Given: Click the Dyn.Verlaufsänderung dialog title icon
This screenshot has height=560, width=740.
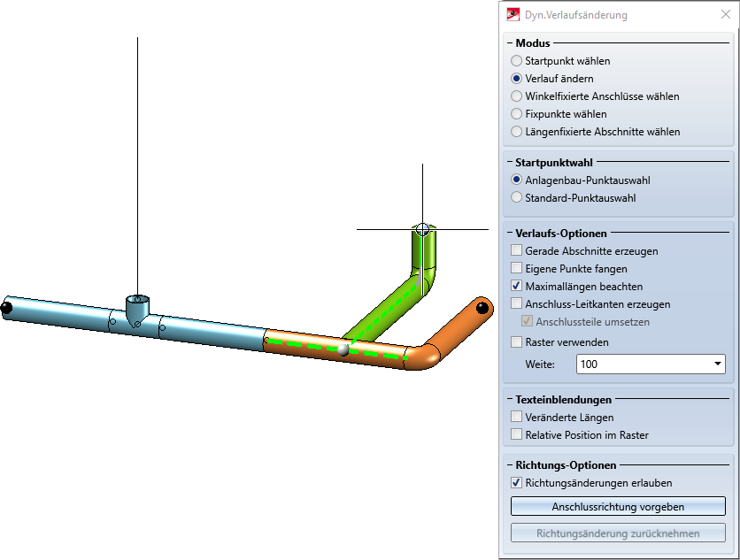Looking at the screenshot, I should [x=513, y=15].
